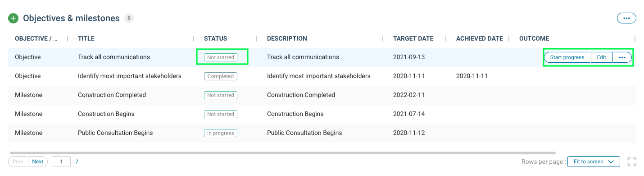Click Start progress on Track all communications
Image resolution: width=644 pixels, height=176 pixels.
567,57
